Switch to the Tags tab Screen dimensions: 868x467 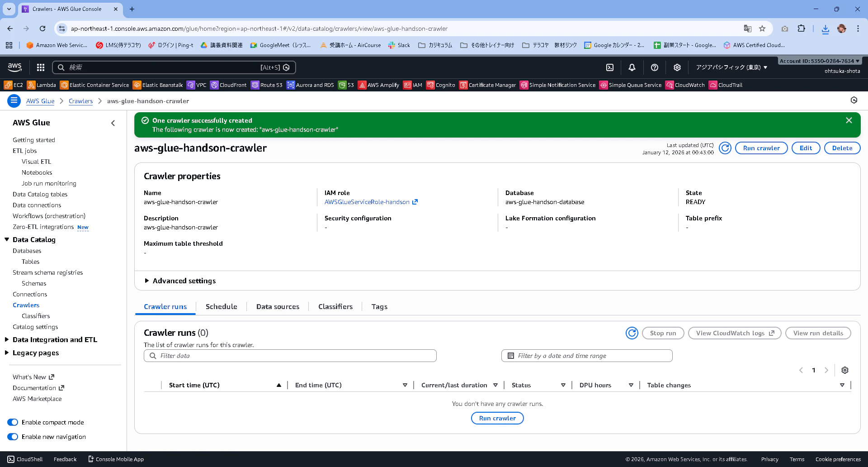(379, 307)
